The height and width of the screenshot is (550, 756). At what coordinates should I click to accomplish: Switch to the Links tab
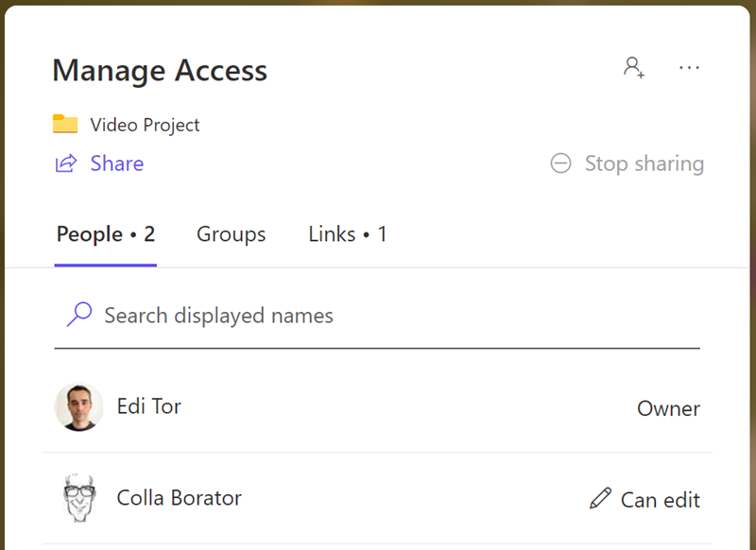(x=347, y=234)
